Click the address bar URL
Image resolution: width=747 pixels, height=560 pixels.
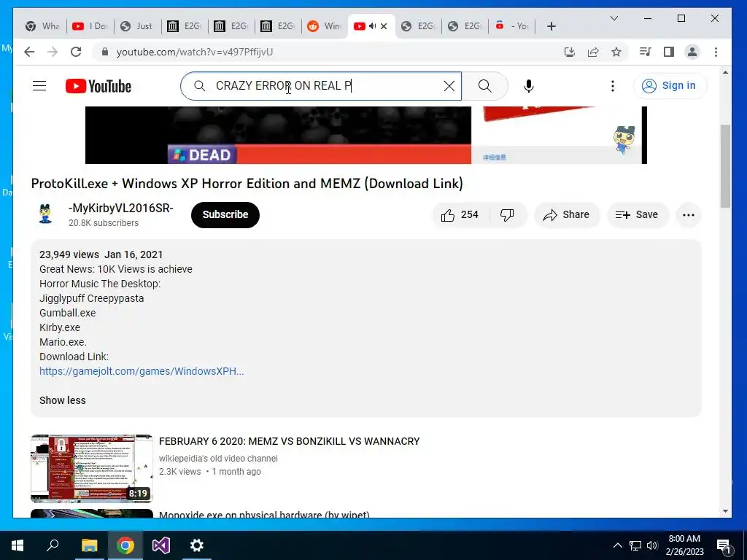pos(195,52)
